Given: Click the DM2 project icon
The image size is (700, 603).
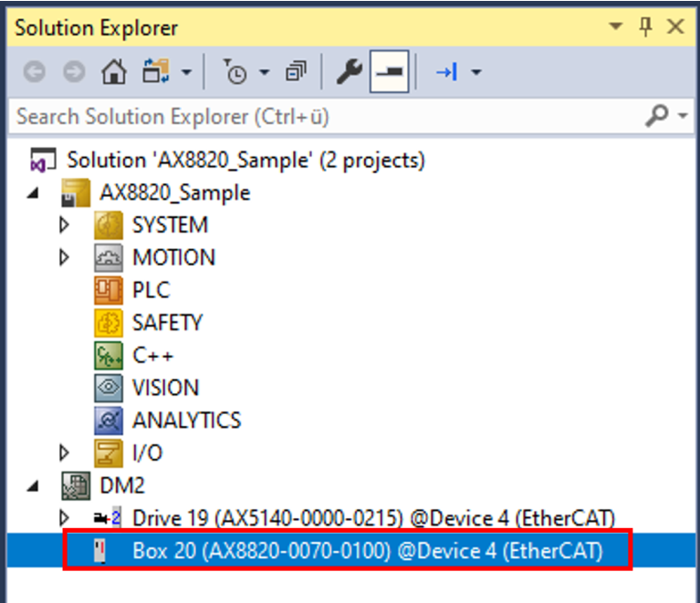Looking at the screenshot, I should [76, 485].
